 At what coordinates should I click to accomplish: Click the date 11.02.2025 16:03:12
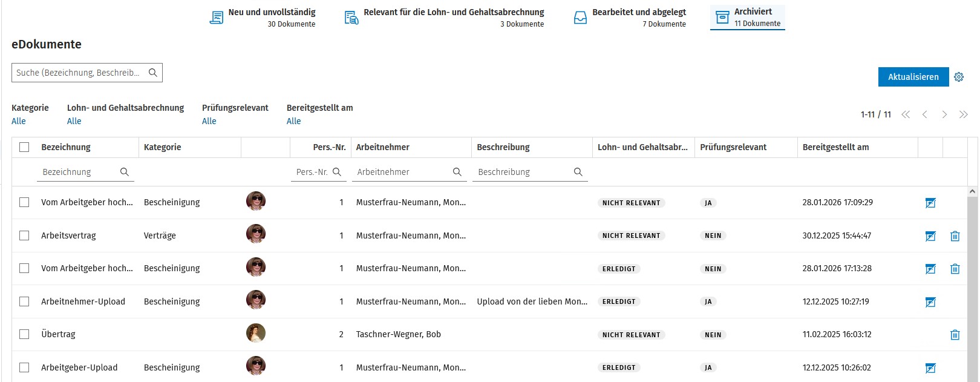837,334
